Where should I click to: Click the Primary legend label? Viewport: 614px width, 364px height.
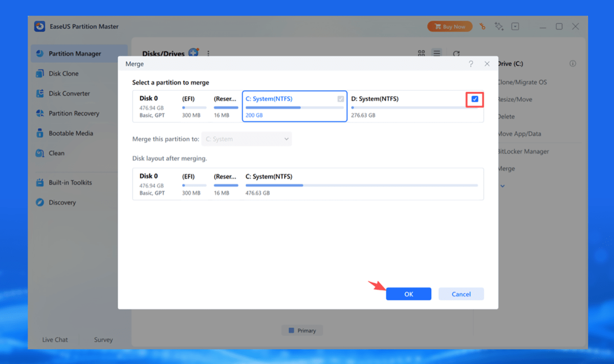[x=306, y=331]
